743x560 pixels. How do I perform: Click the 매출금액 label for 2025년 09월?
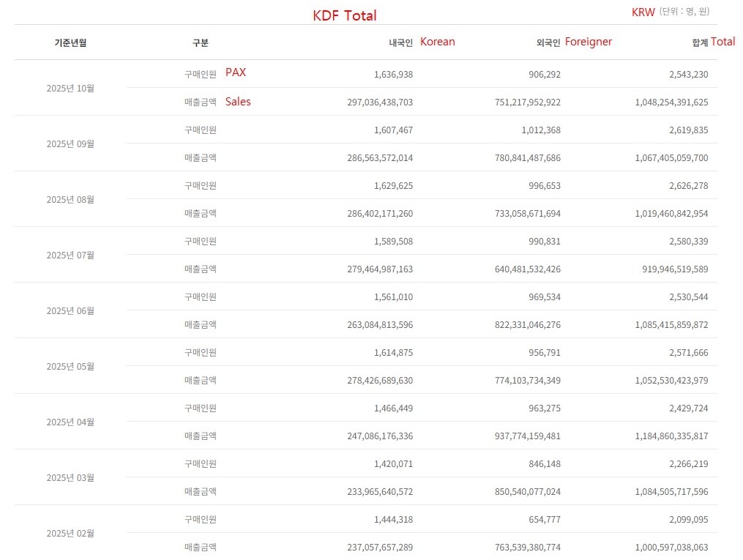coord(200,158)
